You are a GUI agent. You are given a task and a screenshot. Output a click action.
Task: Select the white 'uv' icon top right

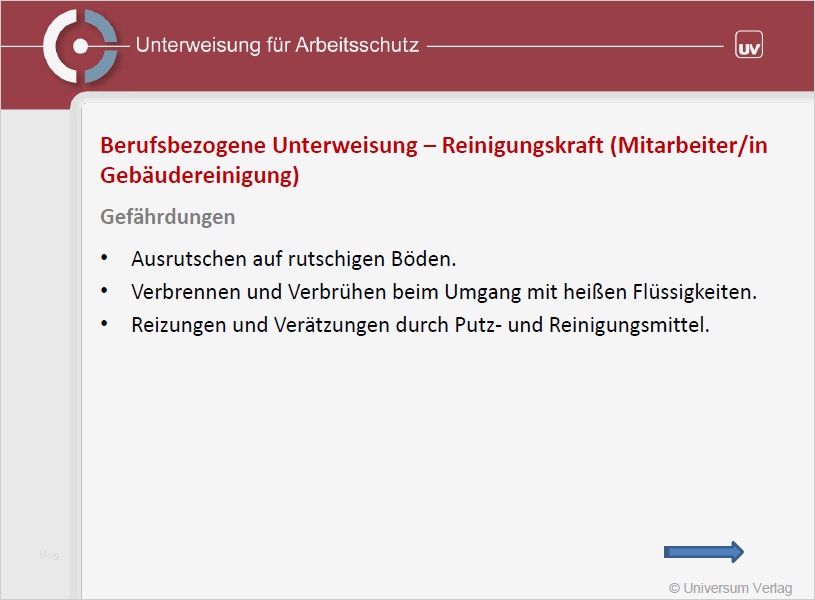[x=748, y=44]
